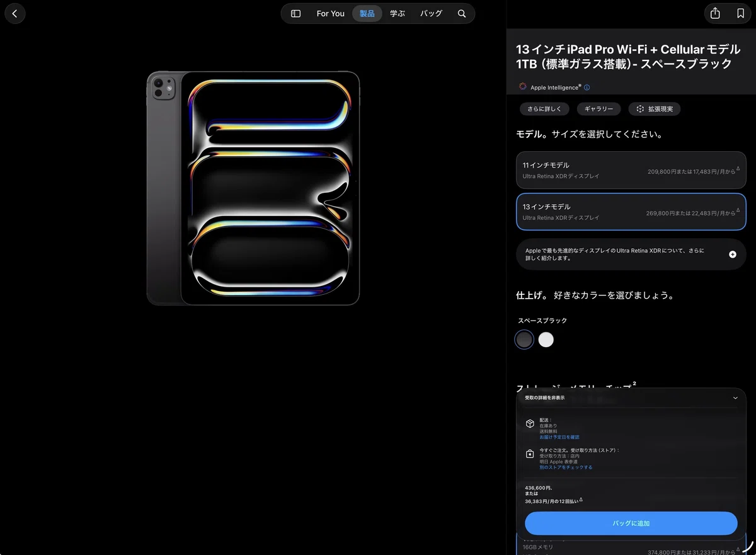This screenshot has height=555, width=756.
Task: Click the モデル。サイズを選択してください heading
Action: click(589, 134)
